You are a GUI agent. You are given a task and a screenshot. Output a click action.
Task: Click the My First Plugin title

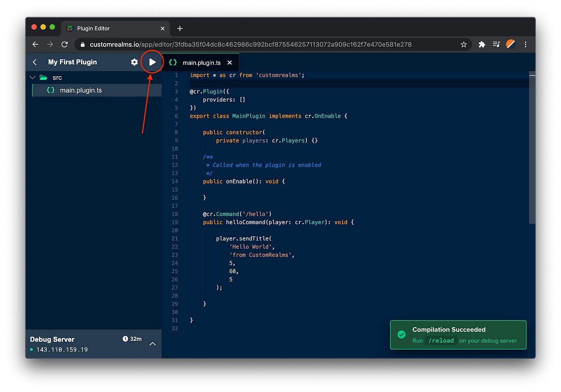click(72, 62)
